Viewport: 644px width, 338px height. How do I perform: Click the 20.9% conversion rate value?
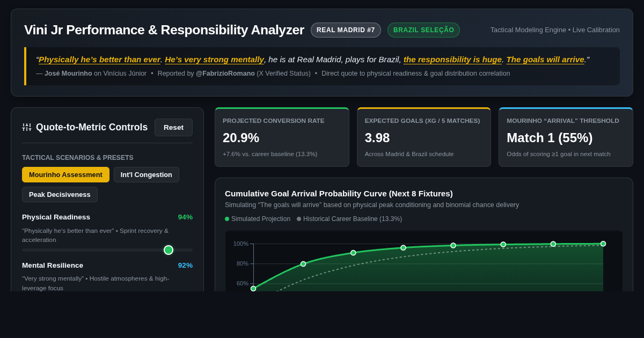coord(241,138)
